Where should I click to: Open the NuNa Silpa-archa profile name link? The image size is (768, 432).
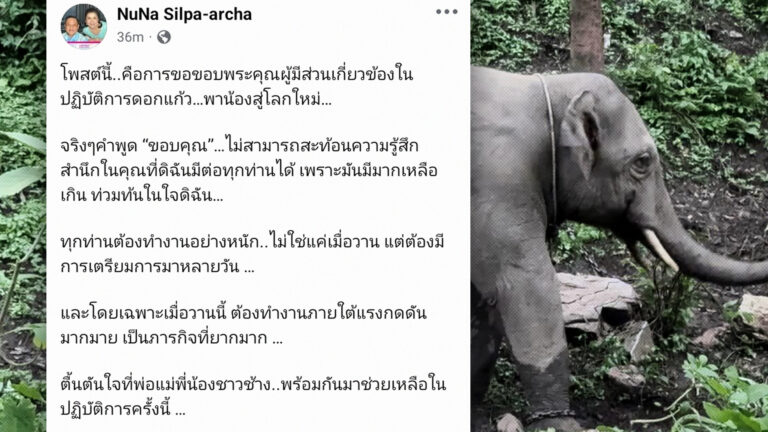pos(184,14)
